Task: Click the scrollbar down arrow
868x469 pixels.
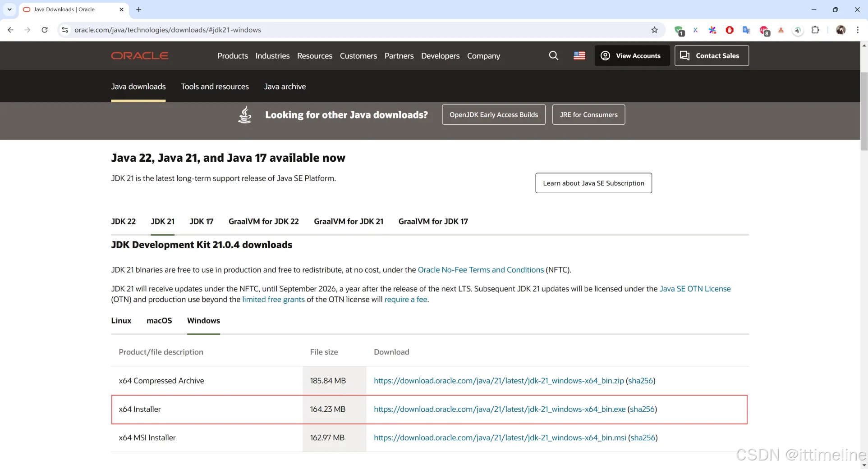Action: (864, 465)
